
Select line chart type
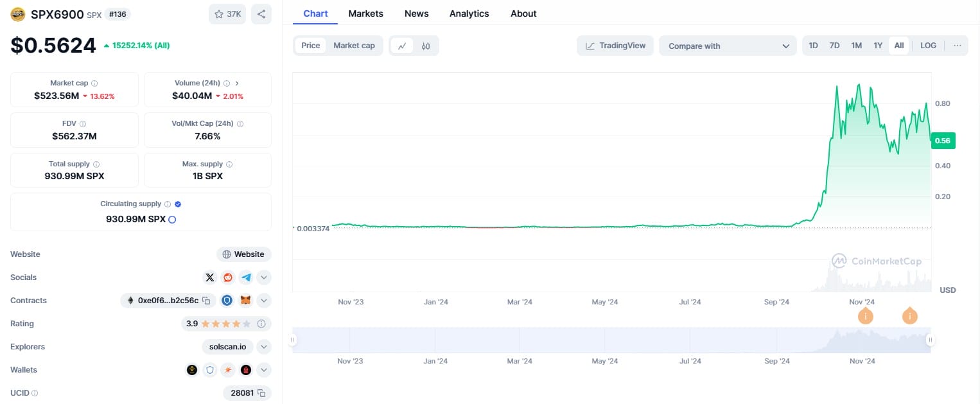point(402,46)
